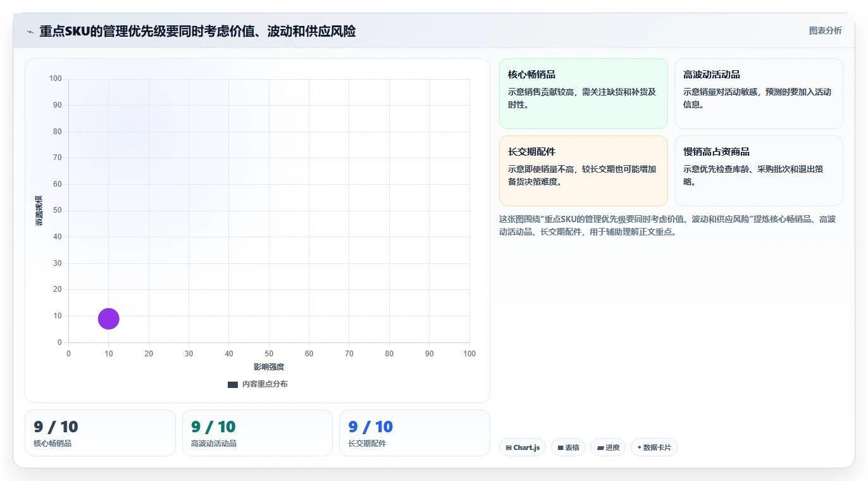The image size is (868, 481).
Task: Select the 表格 tag chip
Action: coord(568,447)
